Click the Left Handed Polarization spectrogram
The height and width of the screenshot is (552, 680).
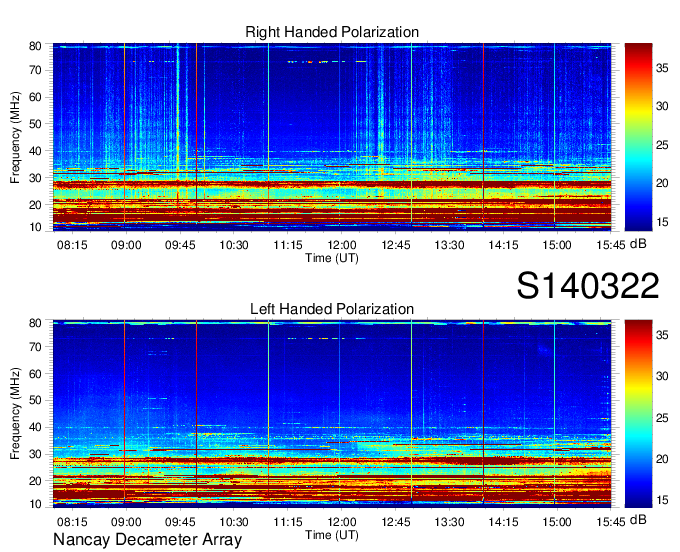point(332,414)
